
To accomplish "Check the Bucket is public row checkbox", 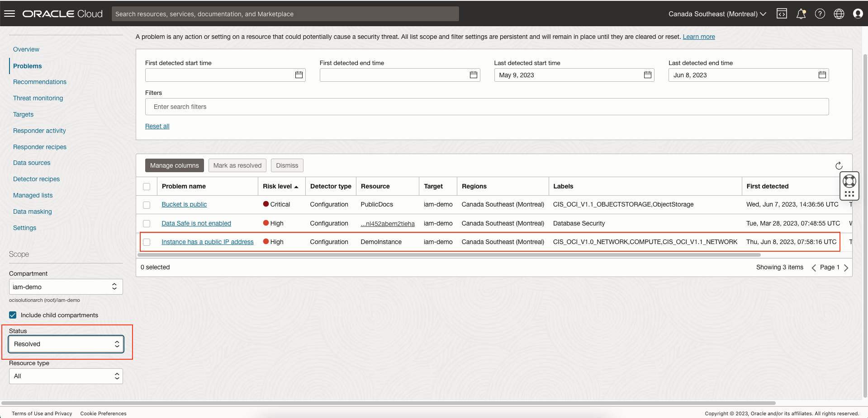I will (x=147, y=205).
